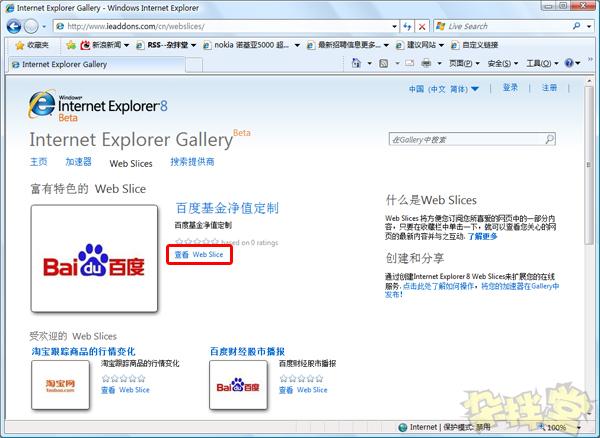
Task: Click the large Baidu featured thumbnail
Action: tap(94, 258)
